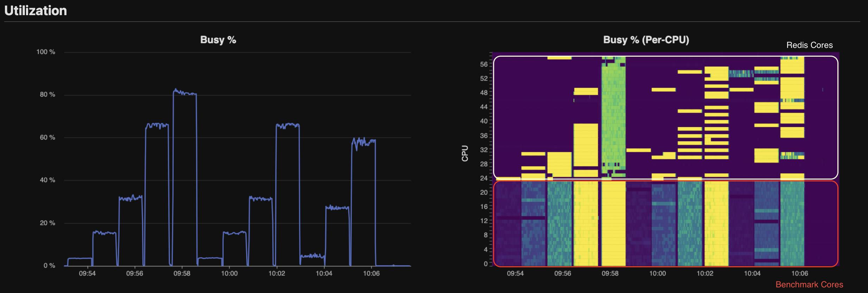The width and height of the screenshot is (868, 293).
Task: Click the Busy % line chart title
Action: pos(218,40)
